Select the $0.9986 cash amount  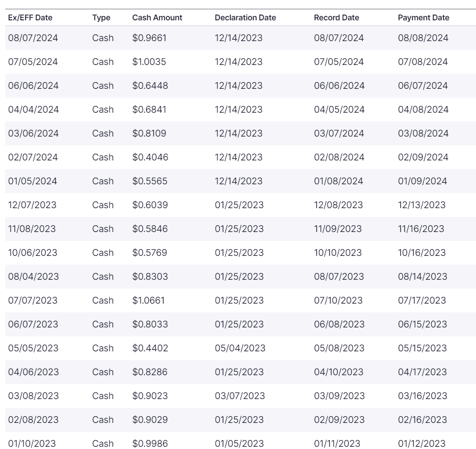tap(150, 444)
